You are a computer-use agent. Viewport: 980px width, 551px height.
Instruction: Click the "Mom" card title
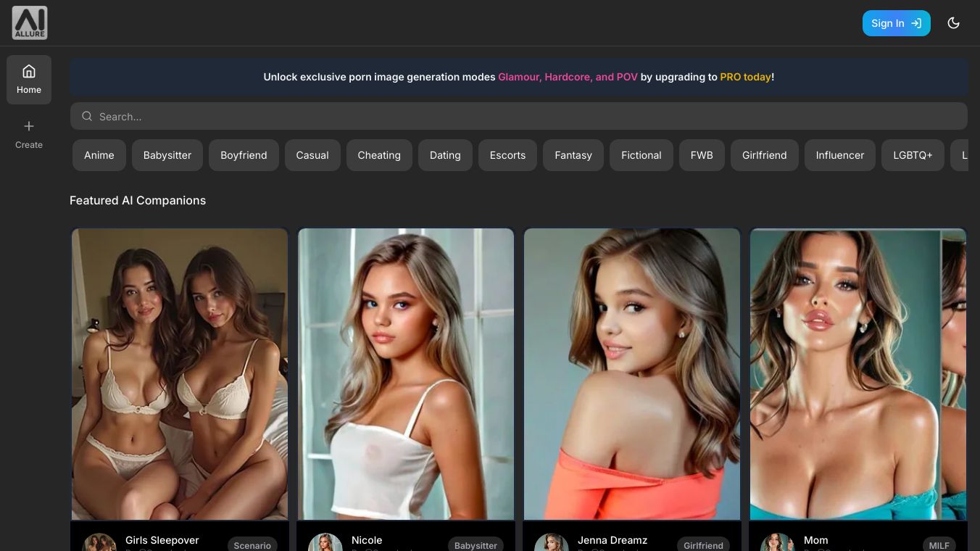(x=816, y=540)
